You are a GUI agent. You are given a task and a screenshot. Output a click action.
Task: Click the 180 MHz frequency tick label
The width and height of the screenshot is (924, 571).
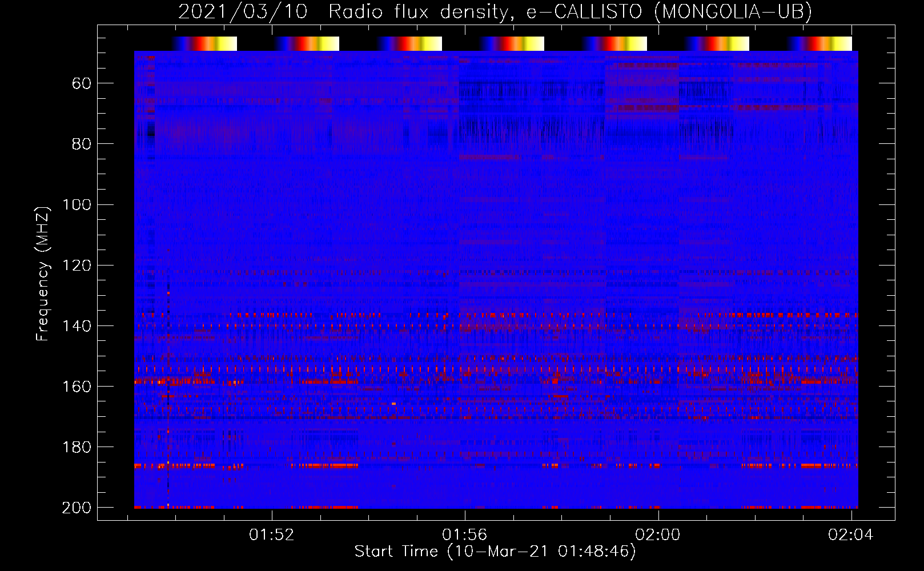click(x=77, y=447)
